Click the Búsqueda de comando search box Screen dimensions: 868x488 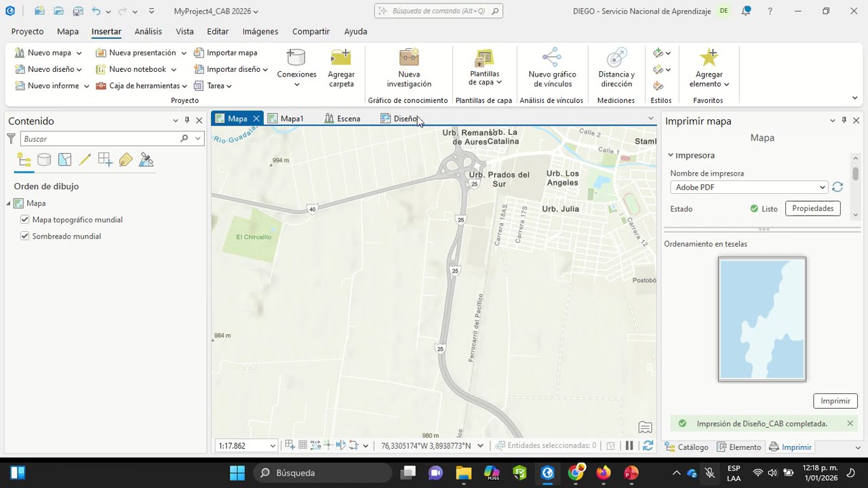point(439,11)
